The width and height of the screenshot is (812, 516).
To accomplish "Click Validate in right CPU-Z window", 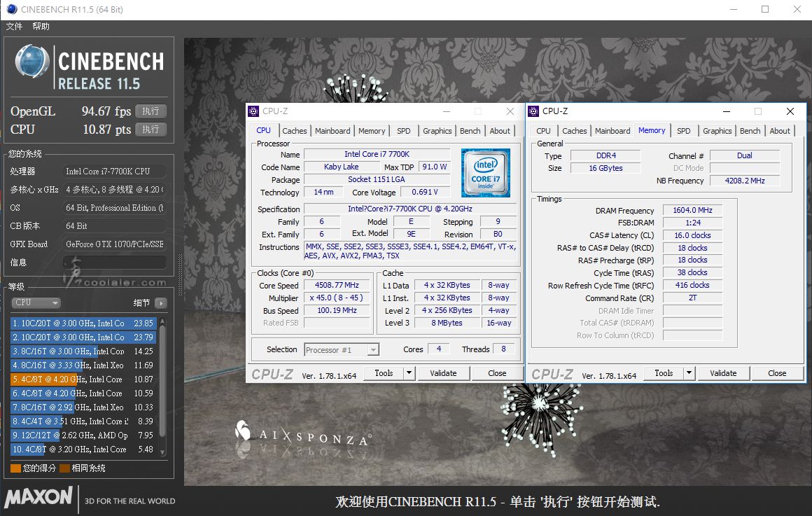I will pyautogui.click(x=723, y=373).
